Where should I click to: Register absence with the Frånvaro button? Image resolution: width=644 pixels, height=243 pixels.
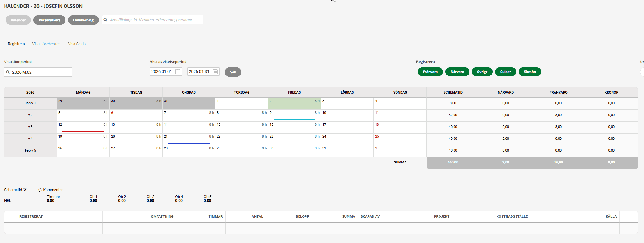point(430,72)
